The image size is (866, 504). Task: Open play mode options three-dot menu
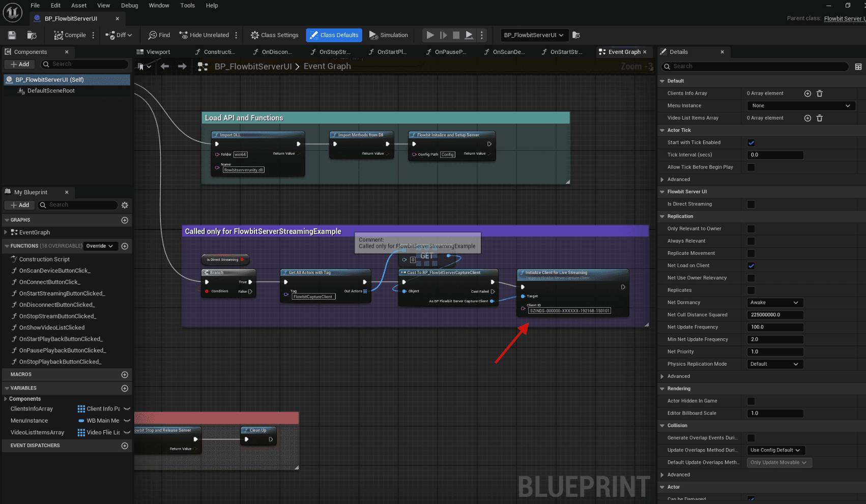point(482,35)
